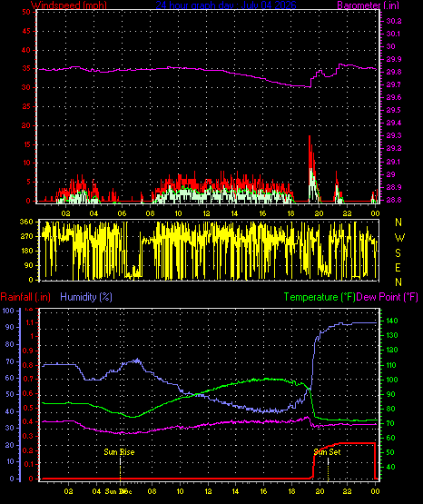Click the '130' temperature axis value
The width and height of the screenshot is (423, 504).
[391, 335]
